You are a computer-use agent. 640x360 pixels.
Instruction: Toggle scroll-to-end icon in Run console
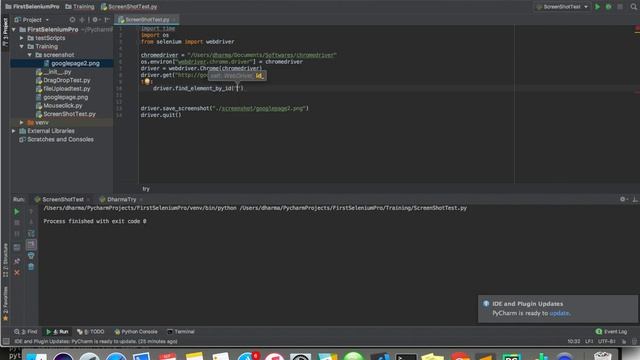click(x=31, y=244)
